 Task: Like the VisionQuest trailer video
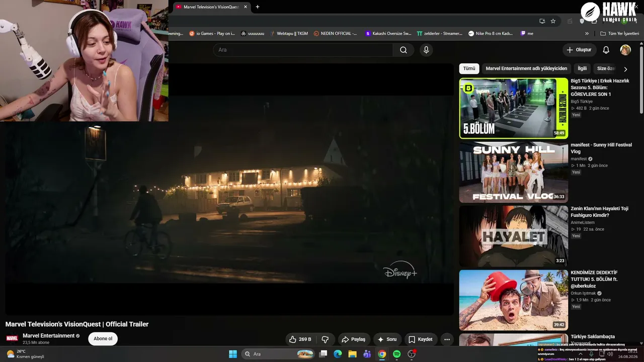click(x=300, y=339)
